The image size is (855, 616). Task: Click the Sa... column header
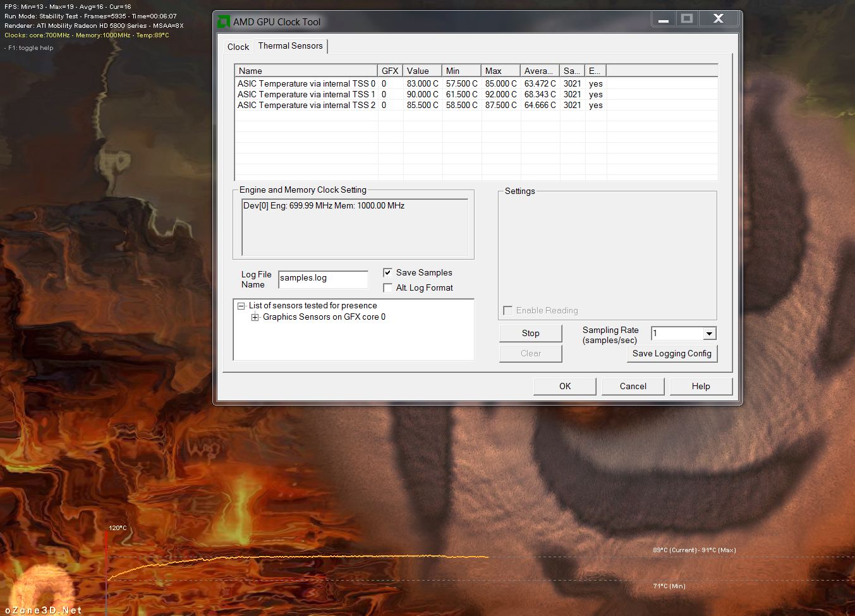(x=572, y=71)
